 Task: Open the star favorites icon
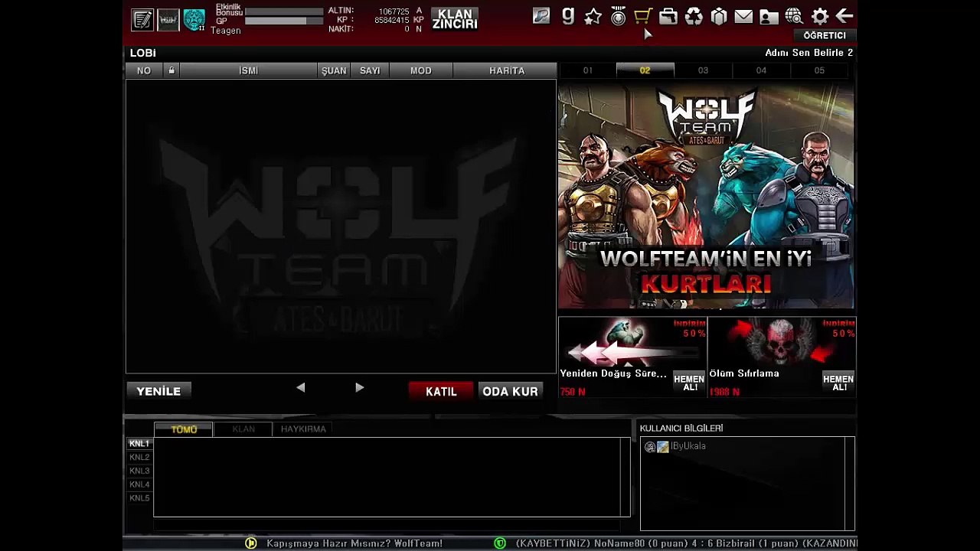(x=593, y=16)
